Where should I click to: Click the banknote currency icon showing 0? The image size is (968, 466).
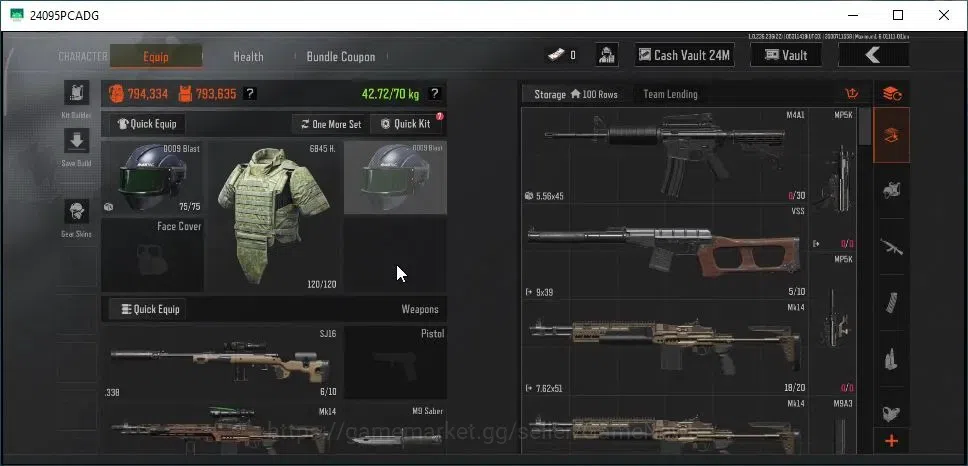554,55
